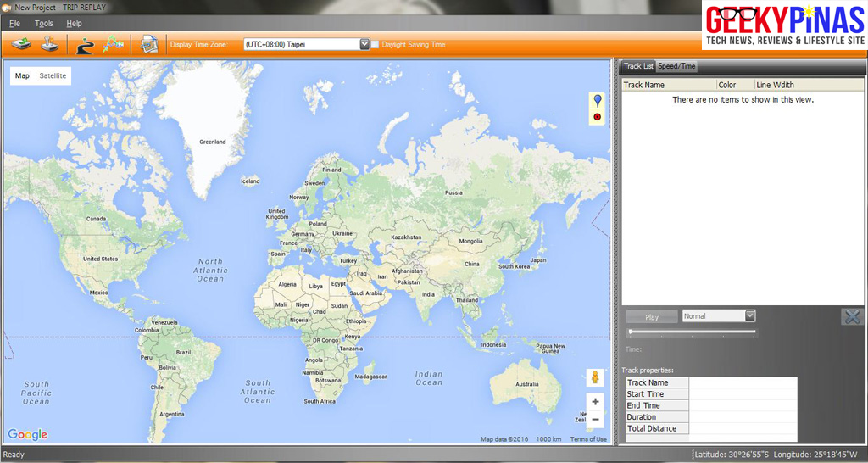Zoom in the map with plus button
Viewport: 868px width, 463px height.
coord(595,402)
